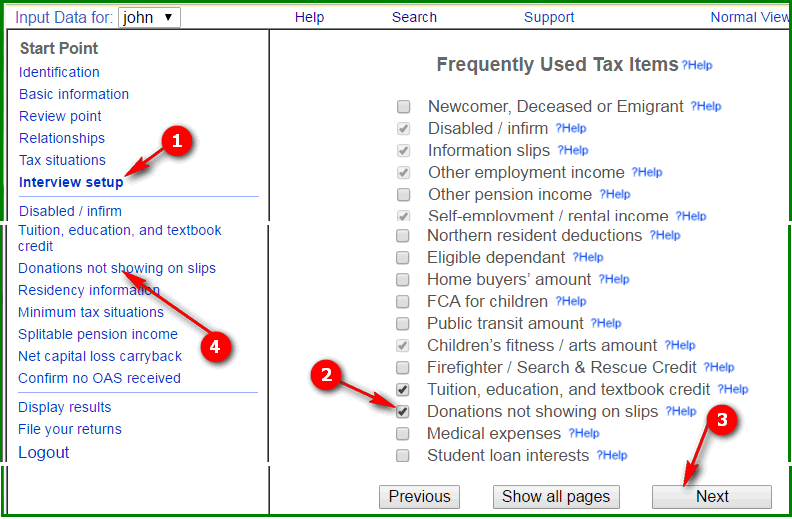This screenshot has height=519, width=792.
Task: Click the Show all pages button
Action: (x=556, y=497)
